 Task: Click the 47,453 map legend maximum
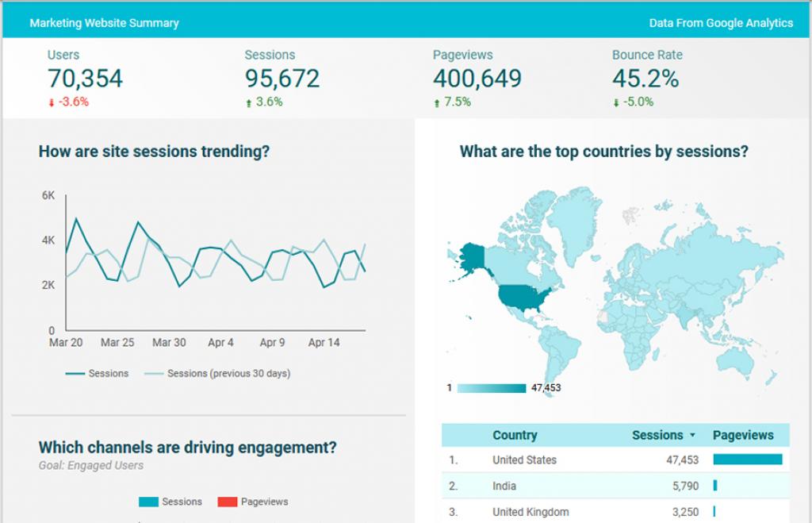pyautogui.click(x=546, y=388)
